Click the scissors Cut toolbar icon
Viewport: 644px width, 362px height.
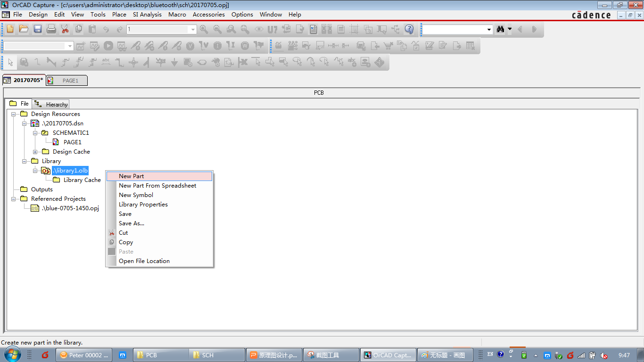click(x=65, y=29)
